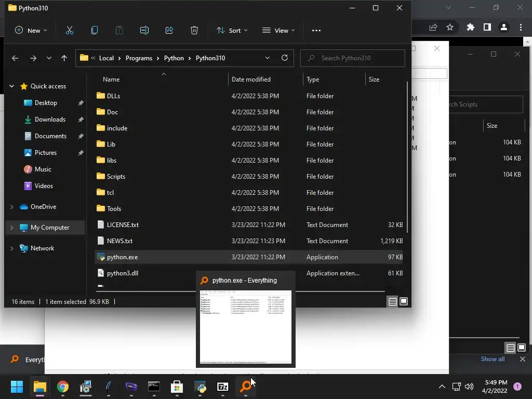
Task: Open Microsoft Store from the taskbar
Action: [177, 387]
